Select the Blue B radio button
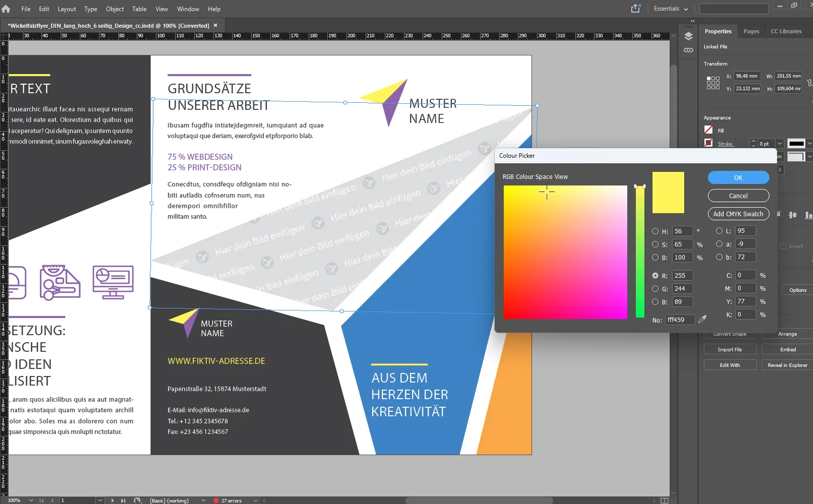Screen dimensions: 813x504 click(x=655, y=302)
